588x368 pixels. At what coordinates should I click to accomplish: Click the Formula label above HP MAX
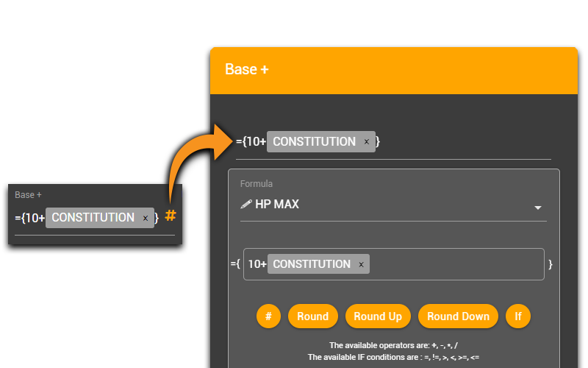coord(257,184)
